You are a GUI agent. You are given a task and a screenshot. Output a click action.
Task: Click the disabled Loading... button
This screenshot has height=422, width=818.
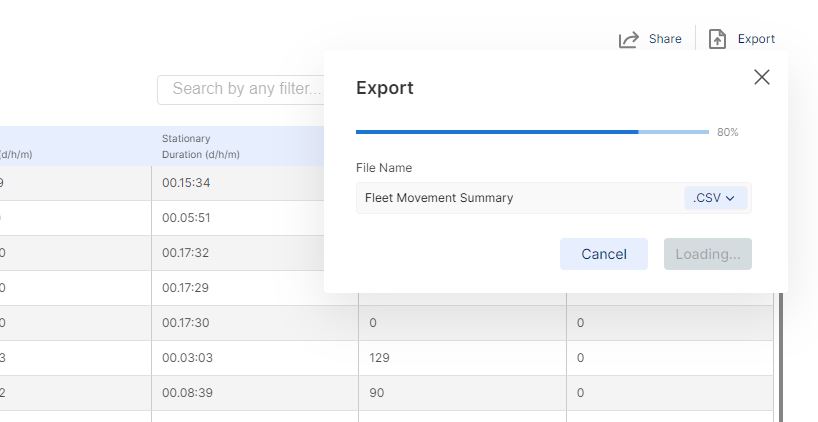[x=708, y=254]
